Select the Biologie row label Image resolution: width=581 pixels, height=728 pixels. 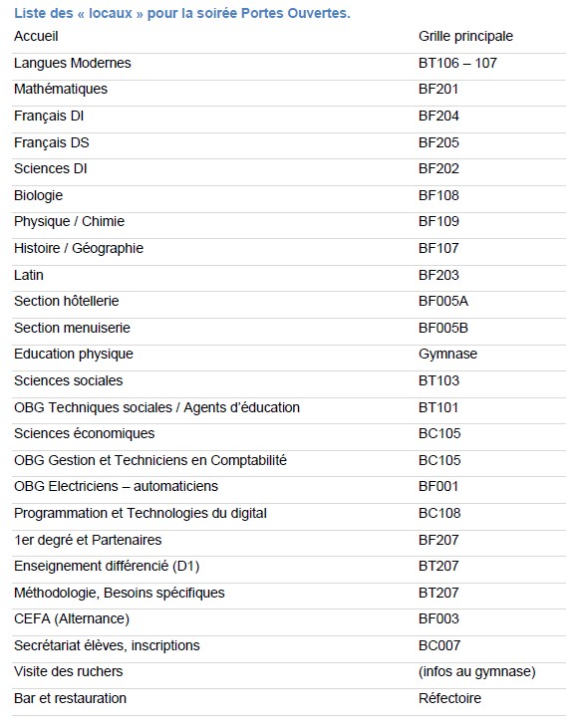pyautogui.click(x=38, y=195)
